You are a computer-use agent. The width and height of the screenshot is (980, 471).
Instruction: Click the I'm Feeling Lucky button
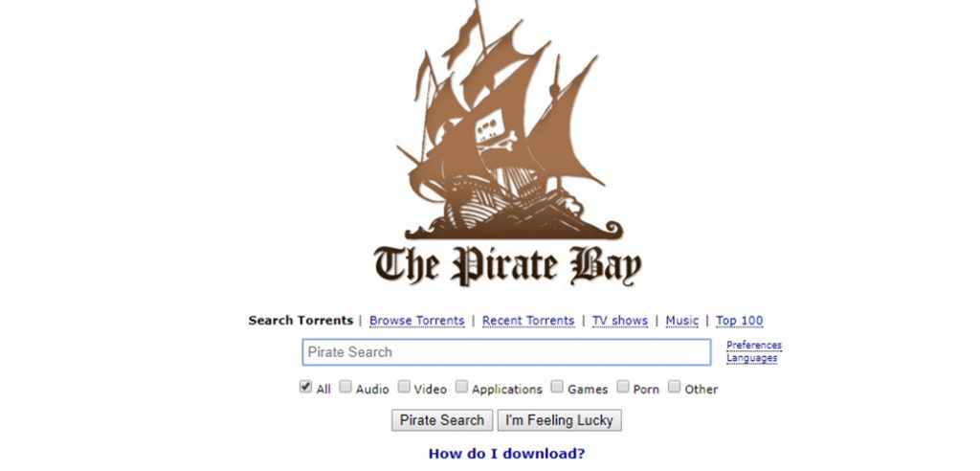pyautogui.click(x=559, y=420)
